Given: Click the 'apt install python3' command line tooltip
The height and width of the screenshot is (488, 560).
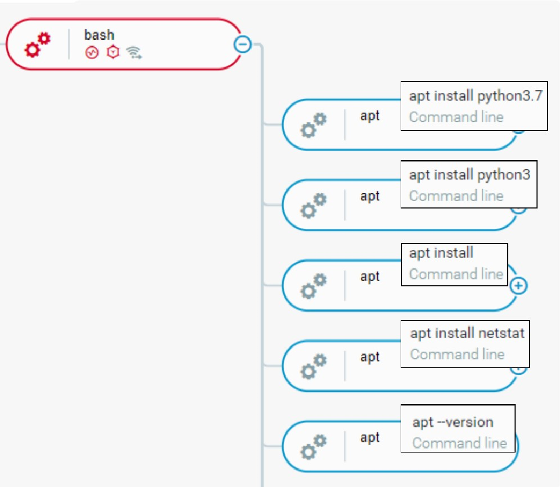Looking at the screenshot, I should coord(469,184).
